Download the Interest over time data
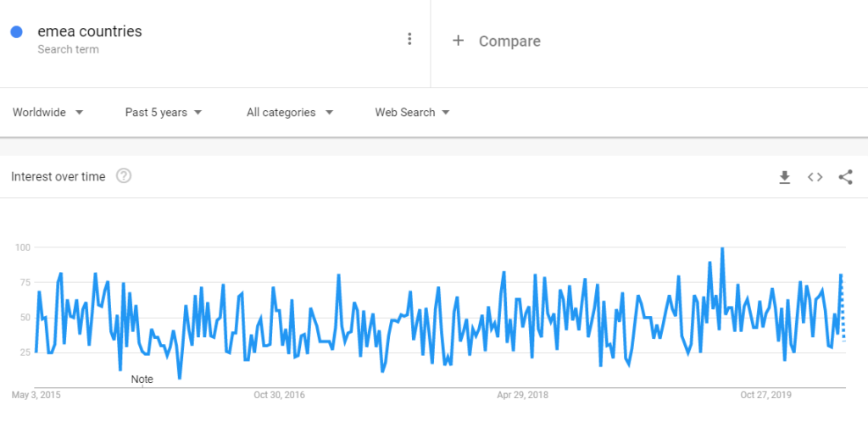 [784, 177]
